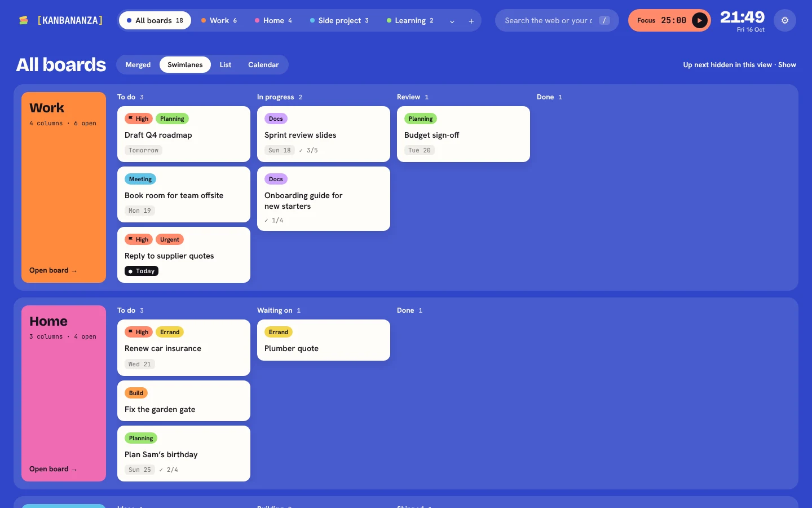This screenshot has height=508, width=812.
Task: Click the Build tag on garden gate
Action: (x=136, y=393)
